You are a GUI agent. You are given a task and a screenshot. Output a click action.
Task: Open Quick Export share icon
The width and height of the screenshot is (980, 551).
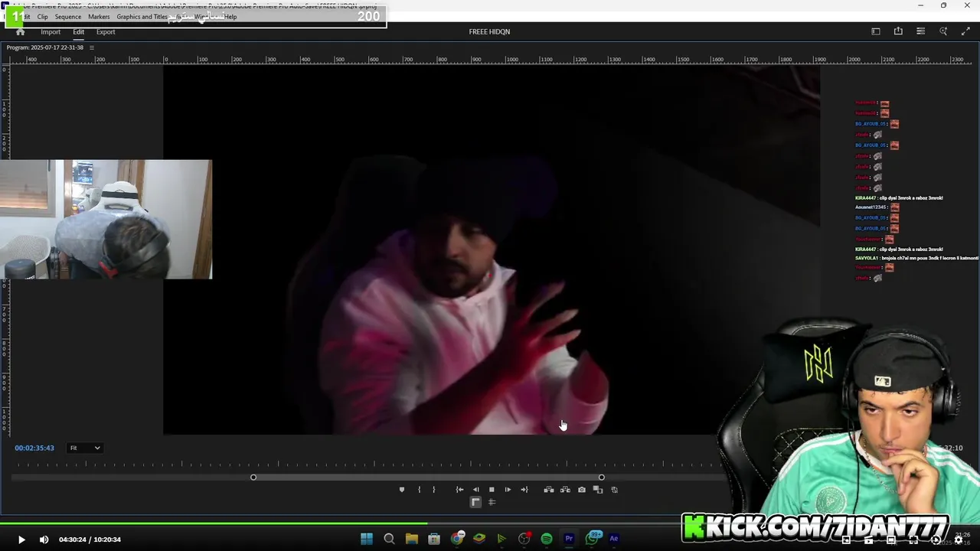(898, 31)
